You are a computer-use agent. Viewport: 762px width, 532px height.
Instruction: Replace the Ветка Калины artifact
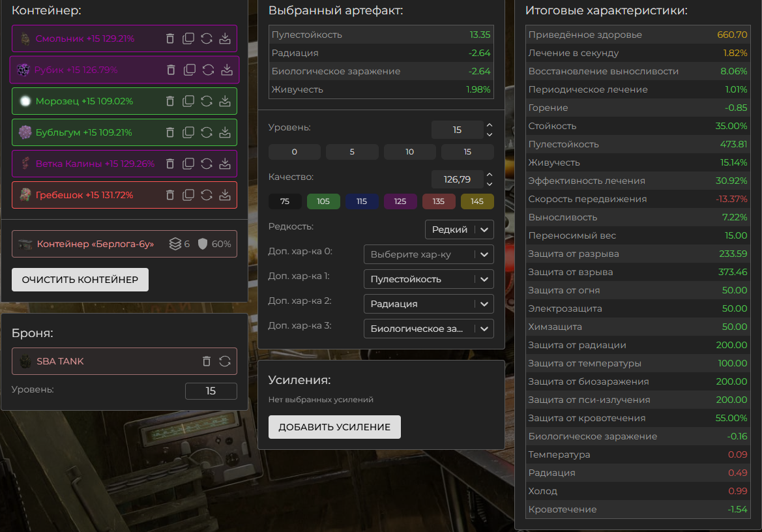pyautogui.click(x=207, y=164)
